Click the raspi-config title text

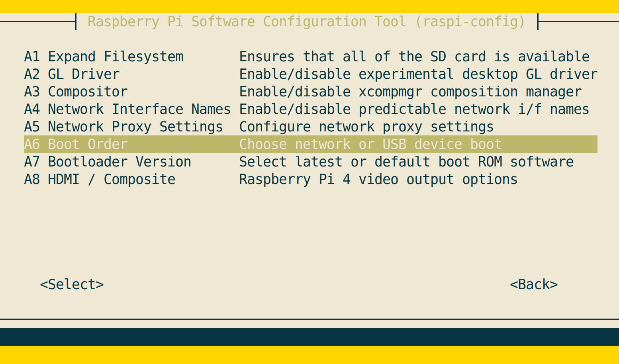(306, 22)
